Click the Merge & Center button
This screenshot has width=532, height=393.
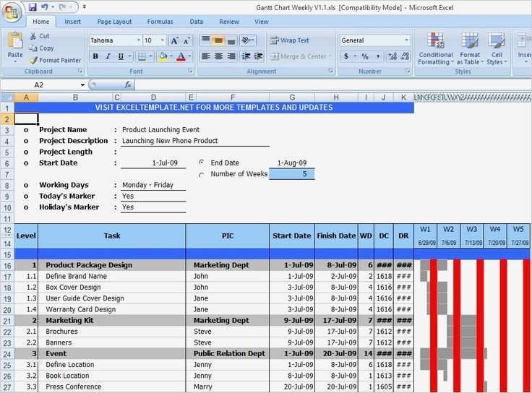(x=299, y=56)
